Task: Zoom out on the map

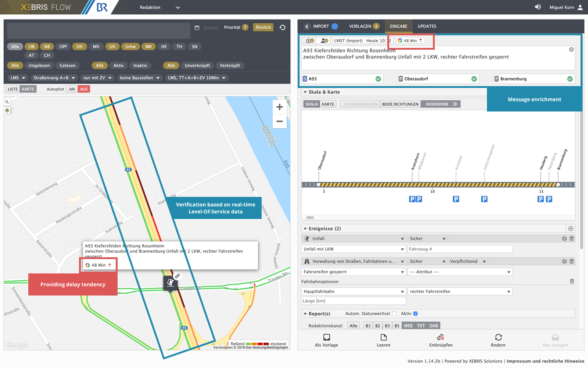Action: point(279,121)
